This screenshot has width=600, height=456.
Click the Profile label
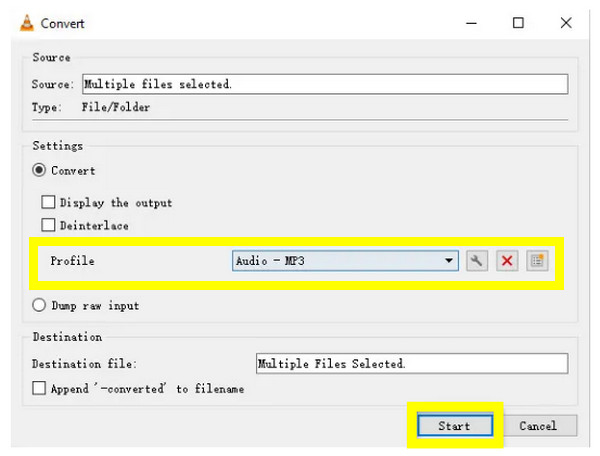coord(72,261)
